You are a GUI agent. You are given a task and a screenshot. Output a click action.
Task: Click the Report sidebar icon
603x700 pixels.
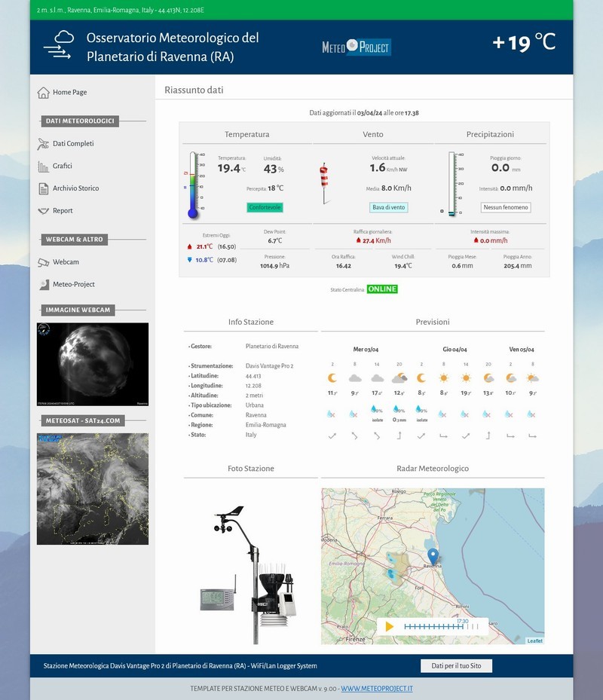pos(44,211)
